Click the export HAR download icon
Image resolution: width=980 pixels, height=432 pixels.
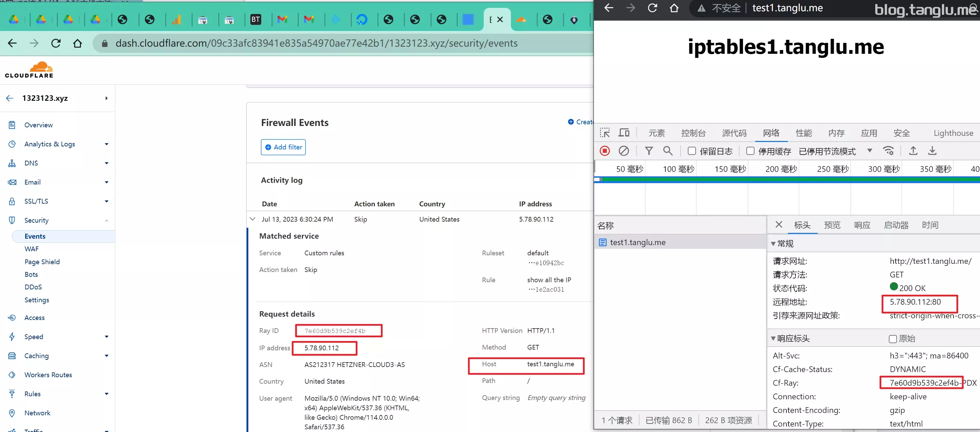932,151
